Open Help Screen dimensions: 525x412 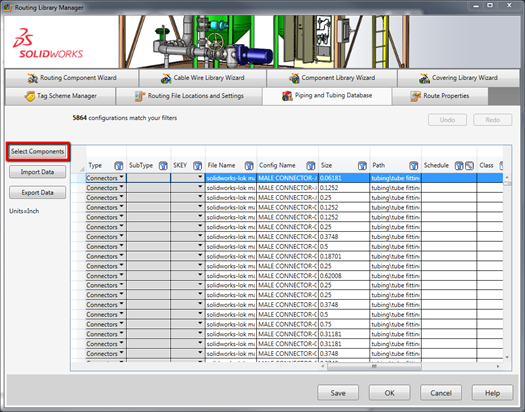[x=493, y=393]
